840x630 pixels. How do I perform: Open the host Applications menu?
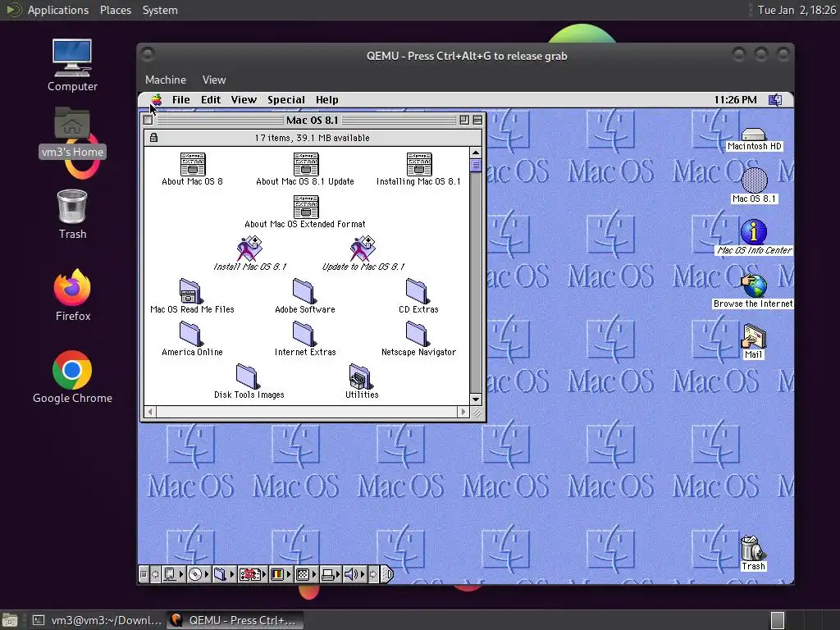click(58, 10)
